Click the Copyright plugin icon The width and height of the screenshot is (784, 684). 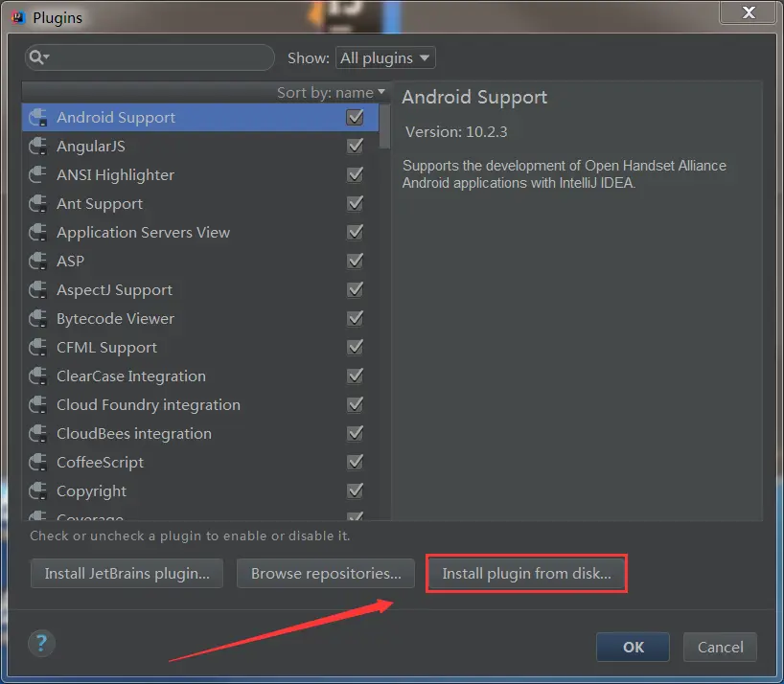pos(38,490)
